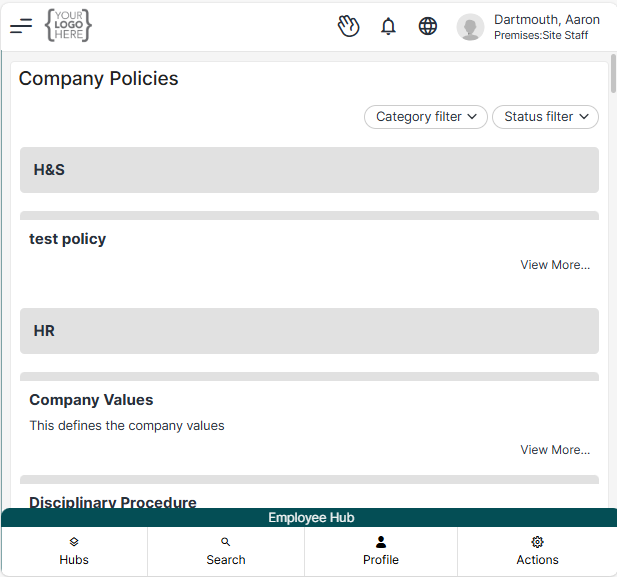Open the Hubs tab
617x577 pixels.
(74, 551)
